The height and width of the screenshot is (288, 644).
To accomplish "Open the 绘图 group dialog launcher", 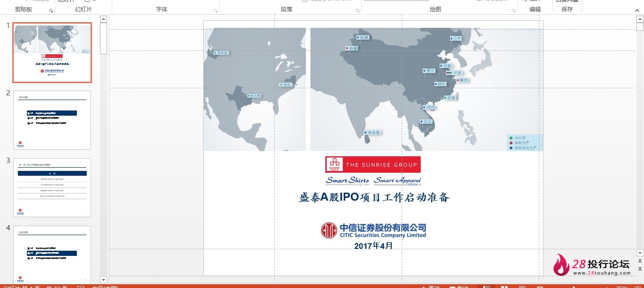I will tap(514, 10).
